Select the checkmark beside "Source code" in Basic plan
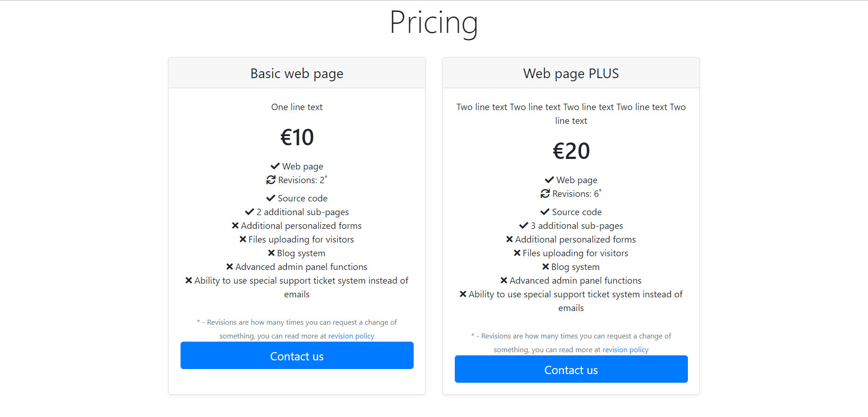Viewport: 868px width, 417px height. 270,198
